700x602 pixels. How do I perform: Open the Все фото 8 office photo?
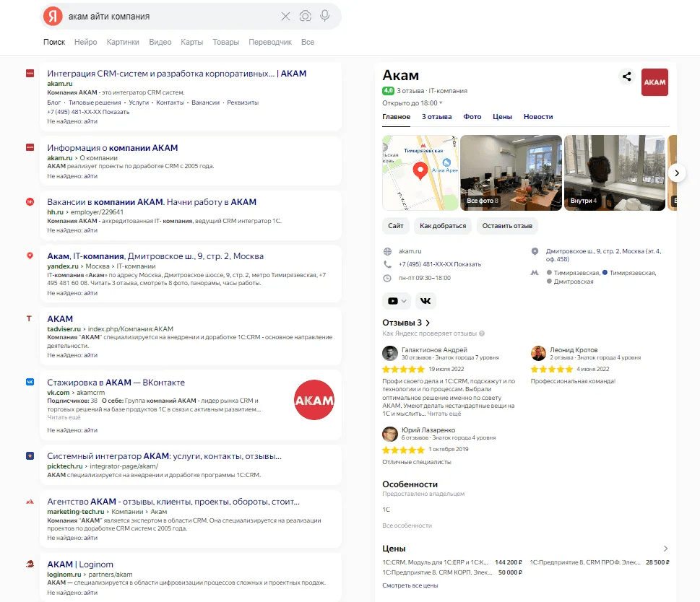511,173
